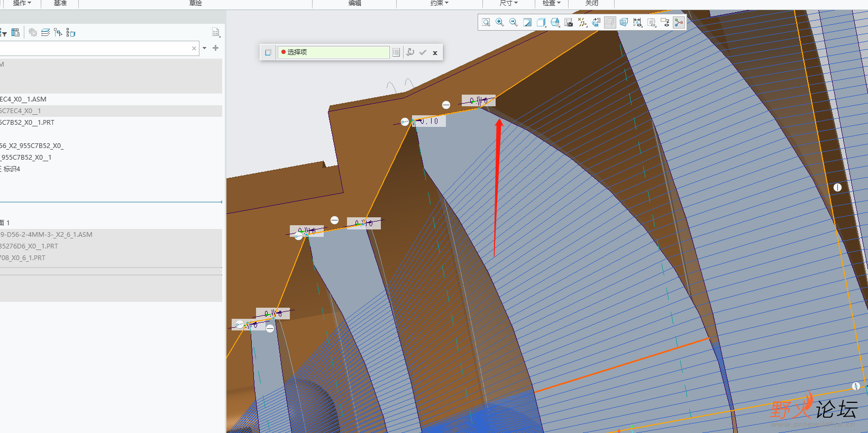Toggle the annotation display eye icon

click(665, 22)
